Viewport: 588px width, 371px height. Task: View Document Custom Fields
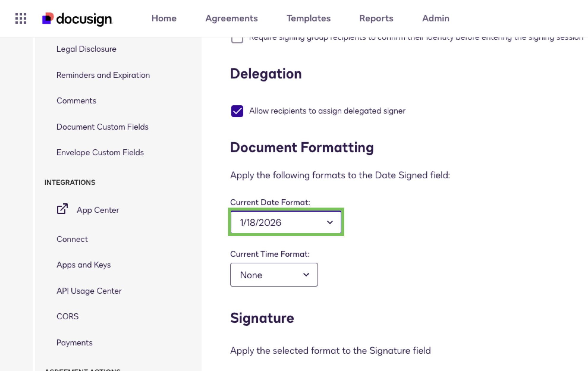[102, 127]
